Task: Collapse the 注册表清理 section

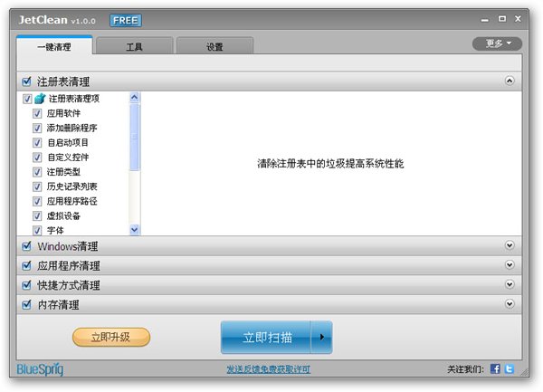Action: (510, 81)
